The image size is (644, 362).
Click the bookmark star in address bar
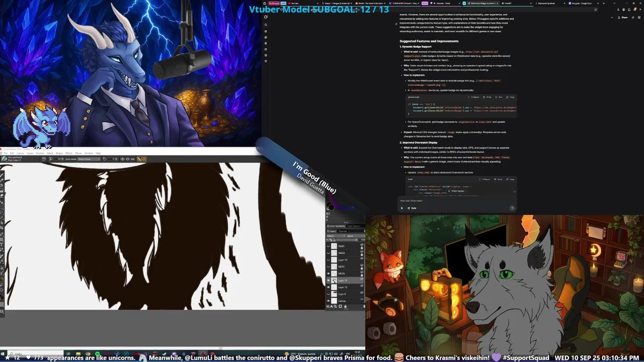tap(596, 10)
